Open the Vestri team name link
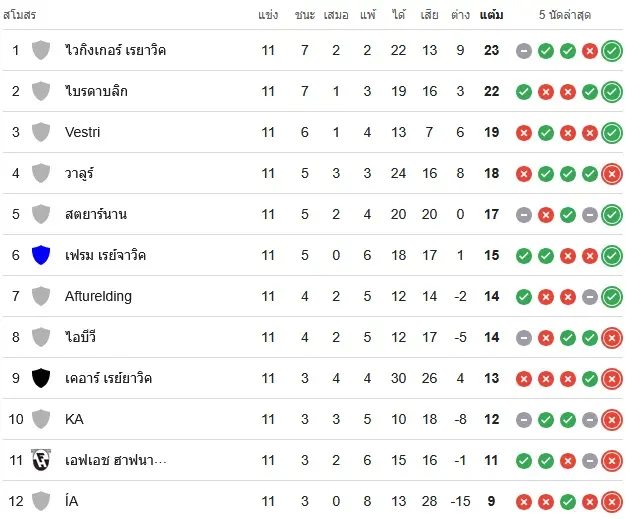 point(82,132)
